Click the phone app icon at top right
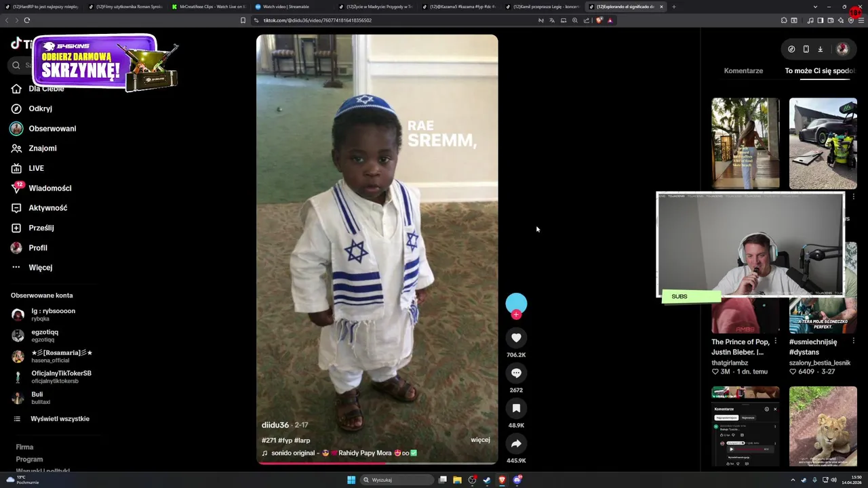868x488 pixels. pyautogui.click(x=806, y=49)
